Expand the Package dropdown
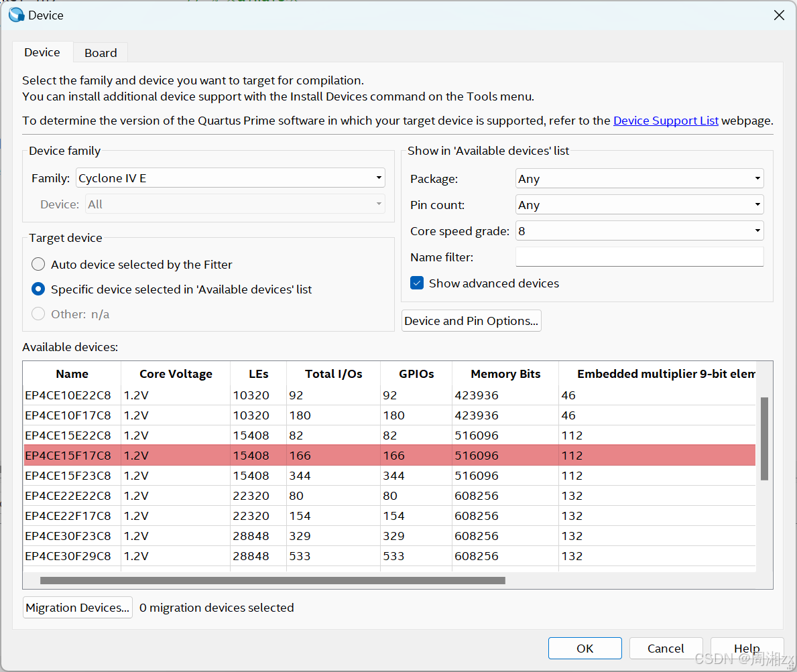 coord(639,179)
